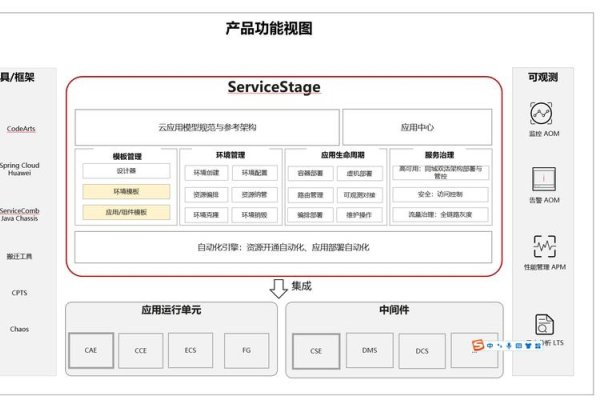Click the 可观测对接 box
600x400 pixels.
(x=359, y=195)
